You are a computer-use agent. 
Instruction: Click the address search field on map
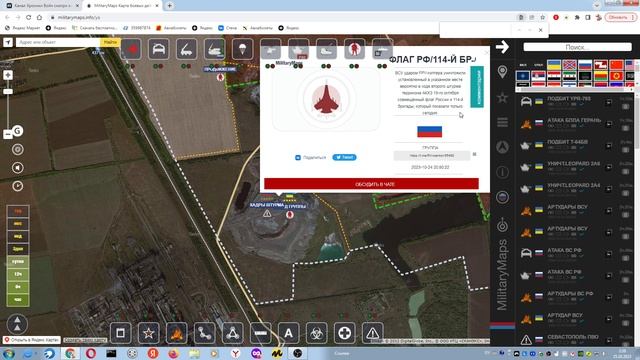click(x=58, y=42)
